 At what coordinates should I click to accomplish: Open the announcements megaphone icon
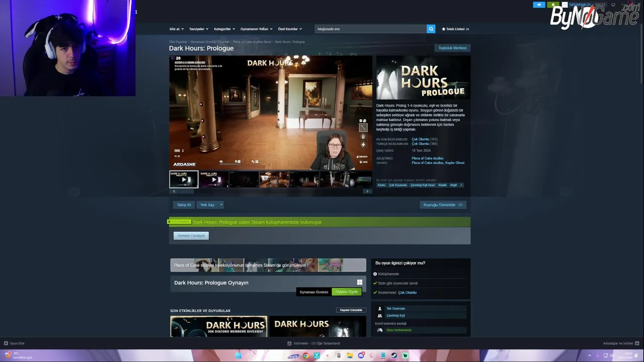click(x=539, y=5)
